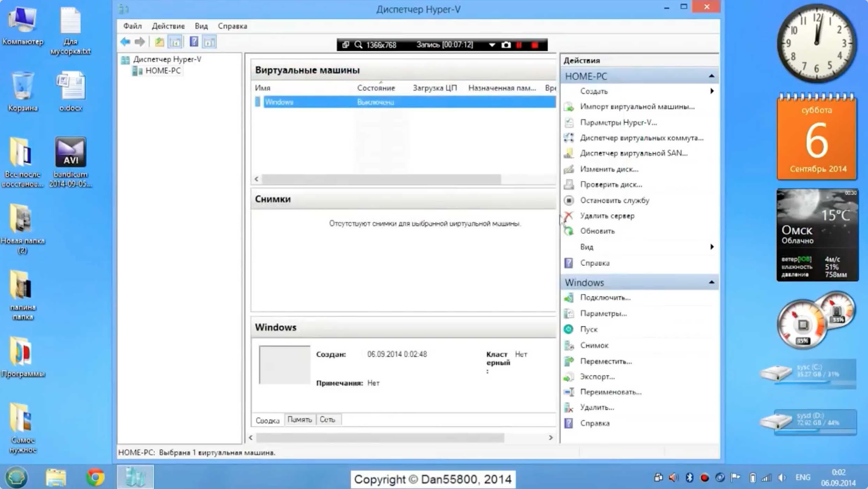Click the virtual machines list horizontal scrollbar

click(382, 179)
